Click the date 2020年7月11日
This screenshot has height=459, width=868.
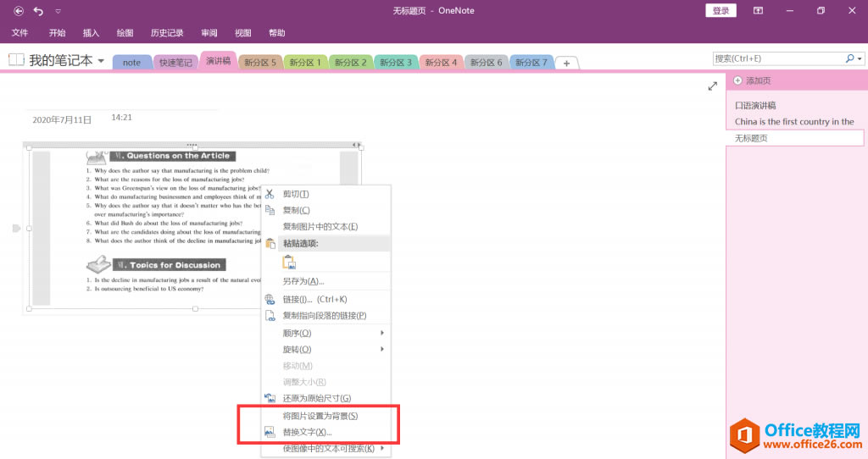coord(62,119)
